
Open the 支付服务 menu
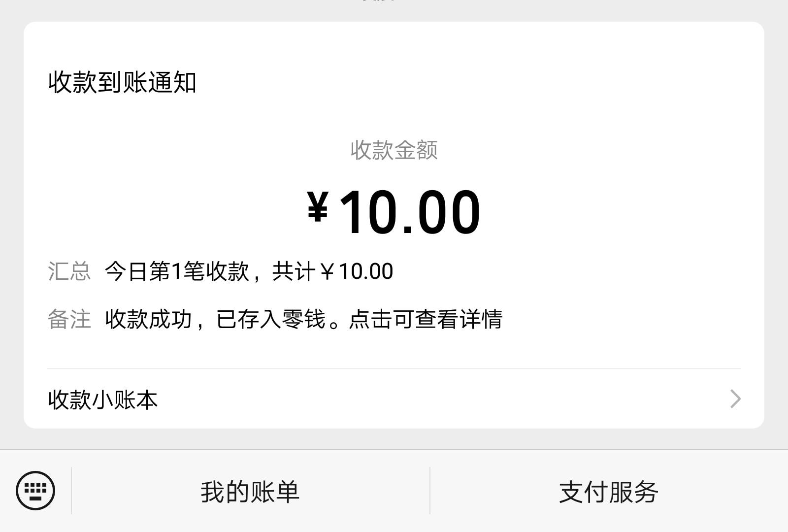tap(609, 492)
